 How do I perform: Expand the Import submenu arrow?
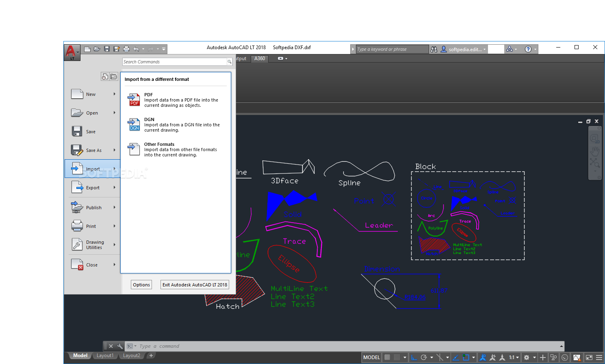115,169
